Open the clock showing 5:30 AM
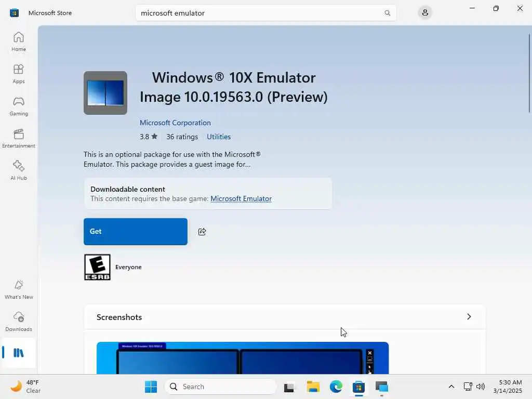Image resolution: width=532 pixels, height=399 pixels. (x=508, y=387)
